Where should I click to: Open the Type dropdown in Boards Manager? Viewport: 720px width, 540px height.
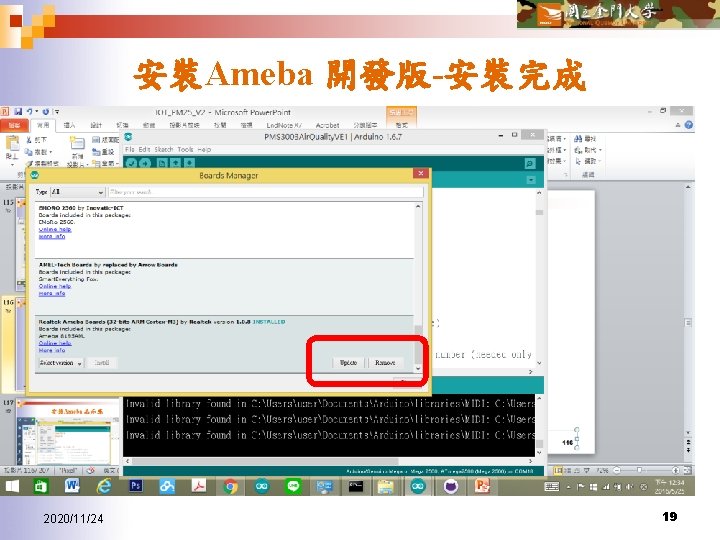pyautogui.click(x=77, y=192)
